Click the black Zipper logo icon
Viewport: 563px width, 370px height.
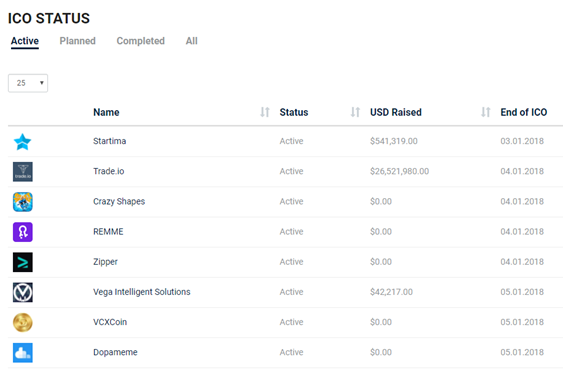point(23,262)
